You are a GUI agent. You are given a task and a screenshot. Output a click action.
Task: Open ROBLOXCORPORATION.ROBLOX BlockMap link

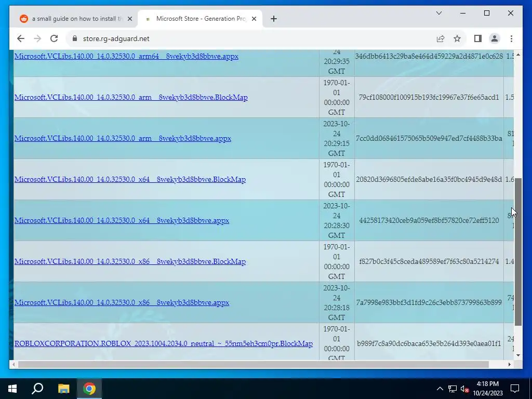coord(164,344)
